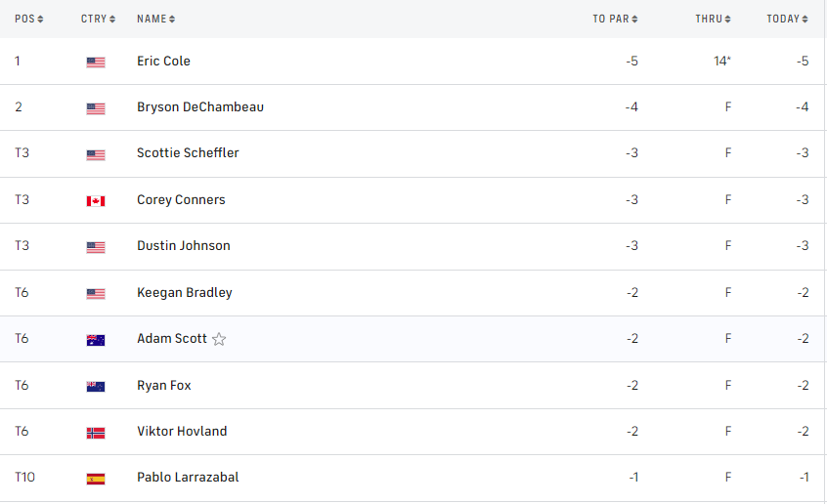Sort leaderboard by CTRY column
827x504 pixels.
(98, 19)
